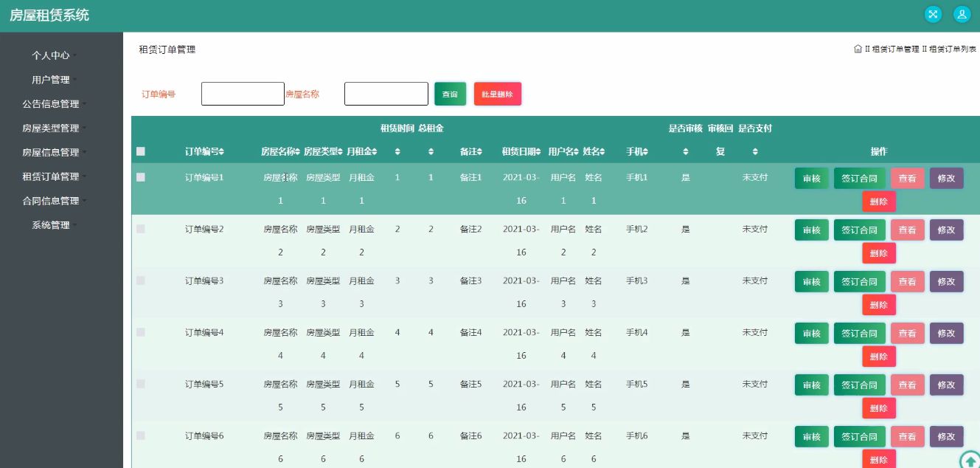Sort by the 订单编号 column sort arrows
The image size is (980, 468).
pos(222,151)
